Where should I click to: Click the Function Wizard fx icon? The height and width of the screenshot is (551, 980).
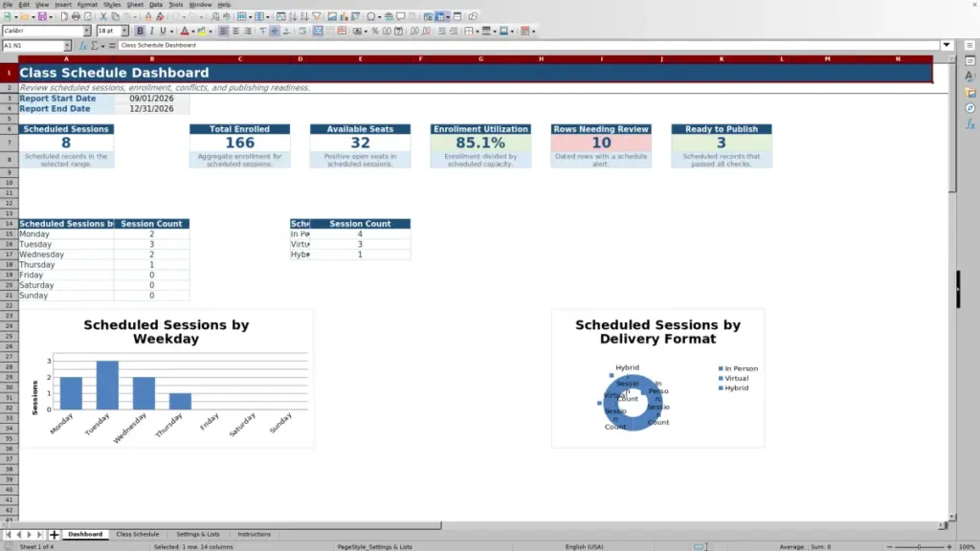82,45
